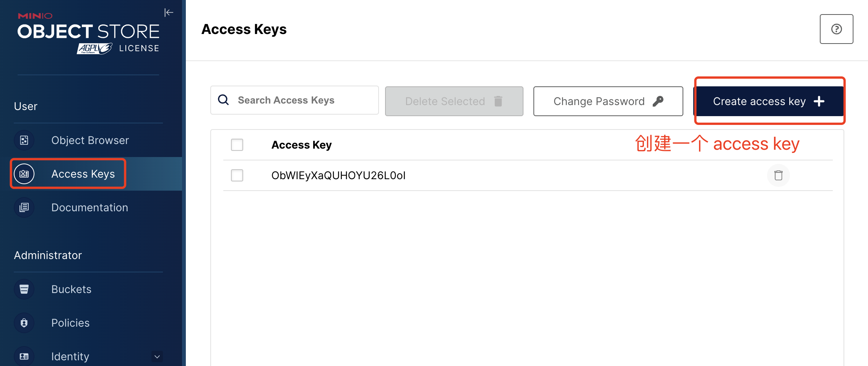The height and width of the screenshot is (366, 868).
Task: Open the Access Keys page
Action: pyautogui.click(x=83, y=173)
